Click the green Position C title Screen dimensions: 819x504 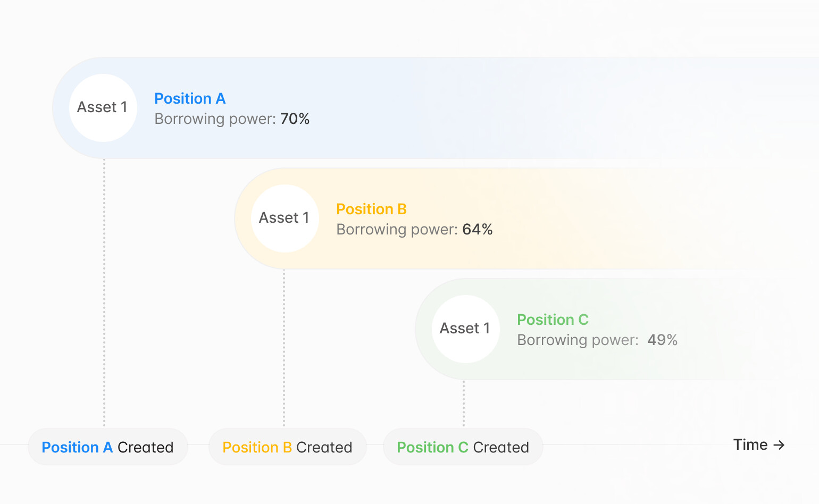553,320
